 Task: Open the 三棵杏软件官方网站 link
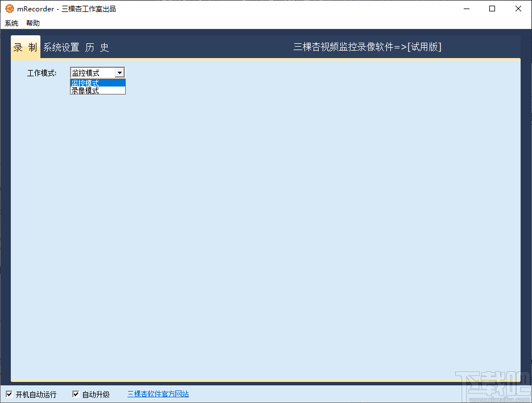click(158, 393)
